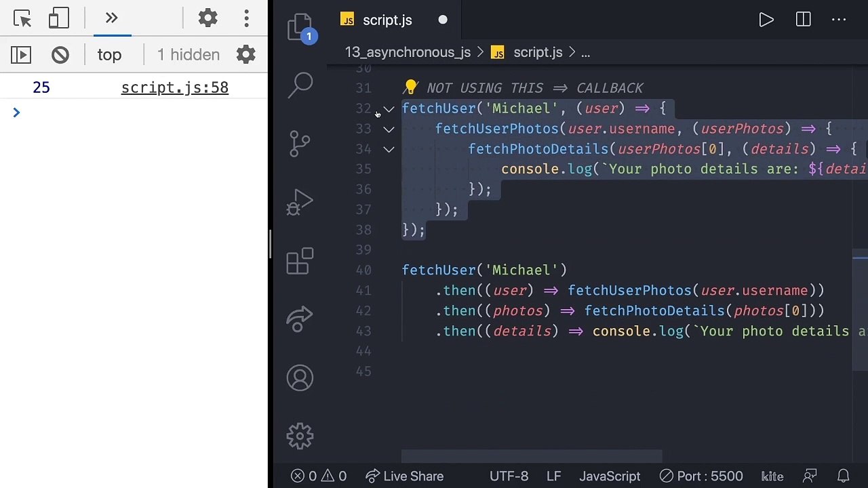Change the JavaScript language mode
The image size is (868, 488).
(x=610, y=476)
